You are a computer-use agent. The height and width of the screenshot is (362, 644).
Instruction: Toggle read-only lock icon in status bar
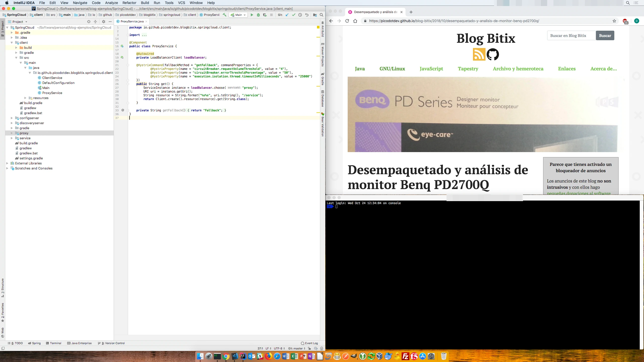point(309,348)
